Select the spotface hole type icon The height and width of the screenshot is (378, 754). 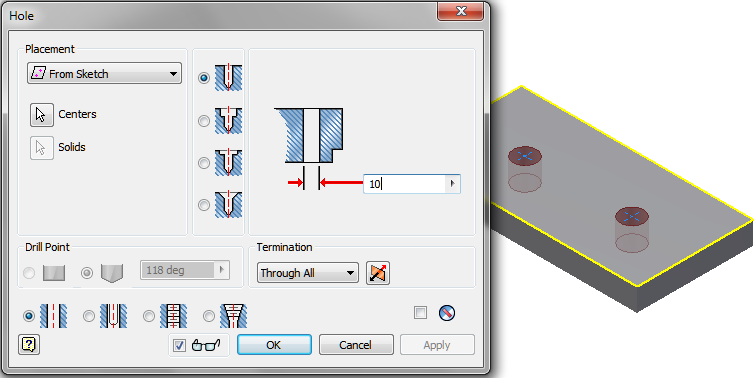(228, 162)
